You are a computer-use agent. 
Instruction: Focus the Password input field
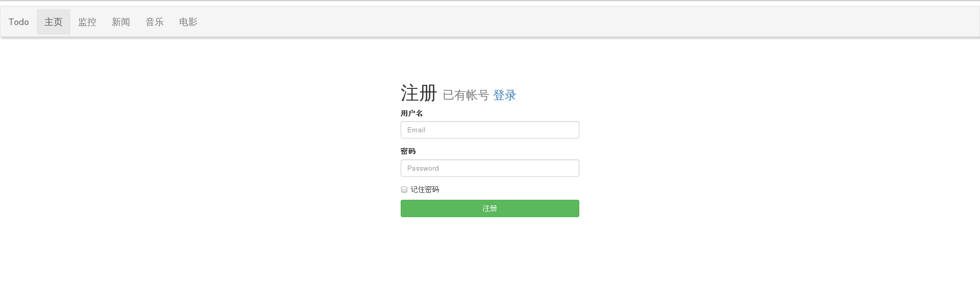pyautogui.click(x=490, y=168)
